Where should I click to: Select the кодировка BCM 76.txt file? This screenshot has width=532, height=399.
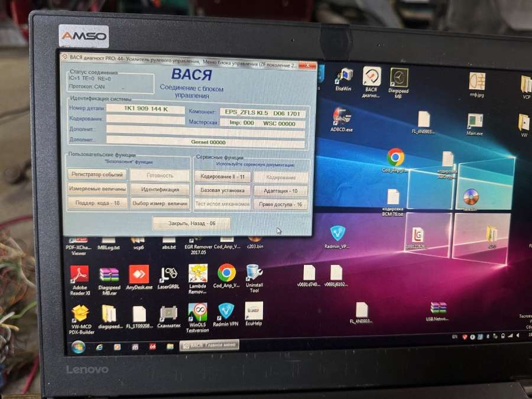(x=392, y=203)
